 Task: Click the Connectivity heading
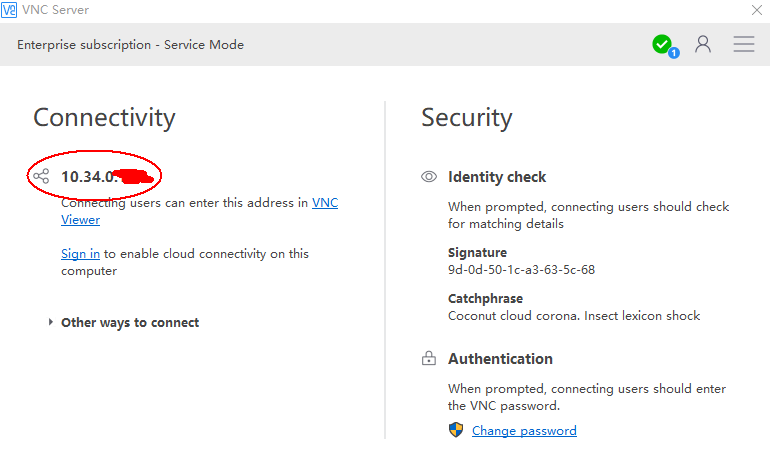[104, 118]
